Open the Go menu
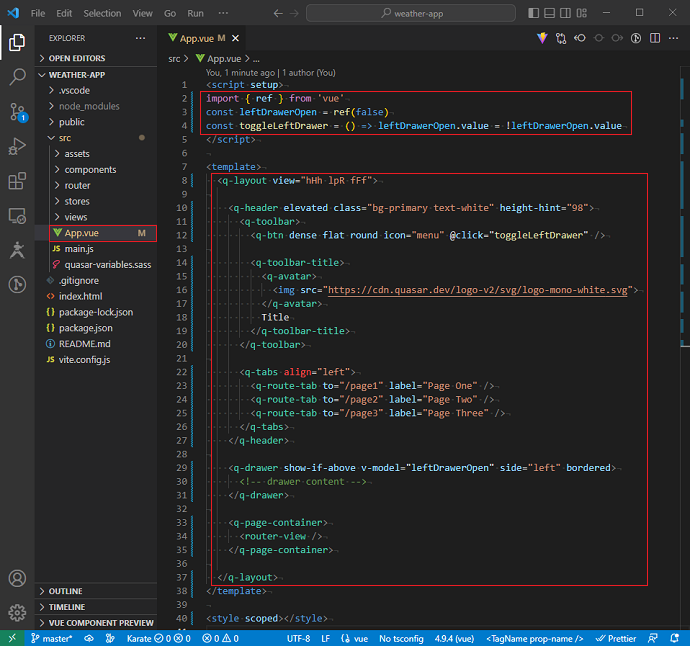Viewport: 690px width, 646px height. (x=170, y=13)
